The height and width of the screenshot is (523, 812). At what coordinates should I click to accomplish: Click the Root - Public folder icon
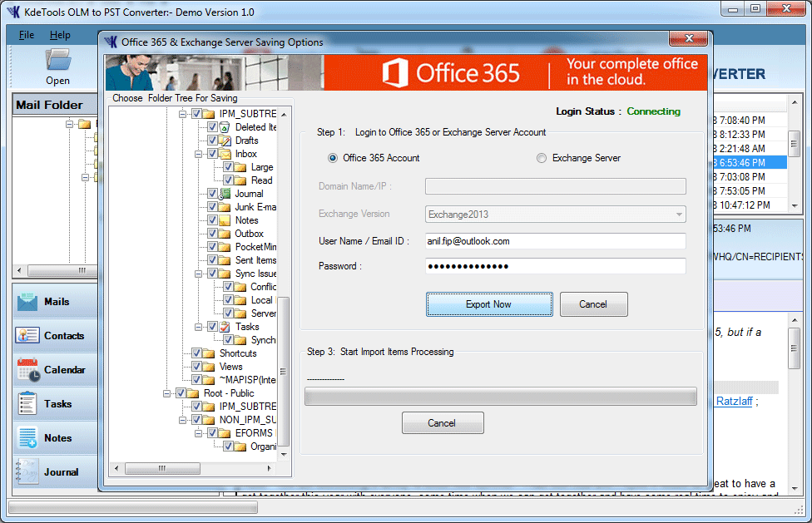tap(193, 393)
